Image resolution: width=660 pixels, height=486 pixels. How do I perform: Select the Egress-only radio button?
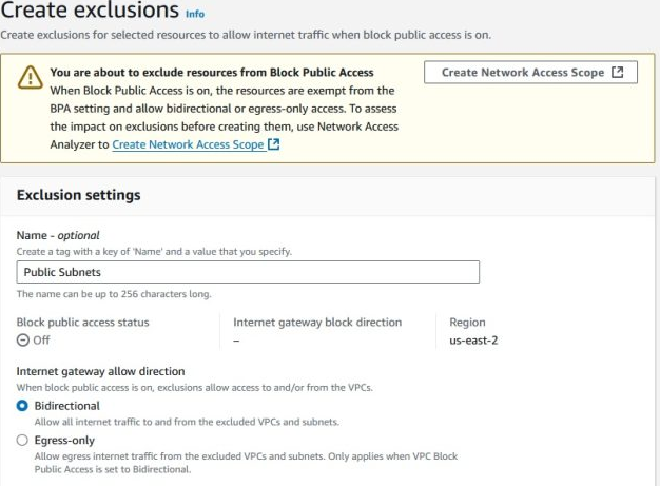(23, 440)
